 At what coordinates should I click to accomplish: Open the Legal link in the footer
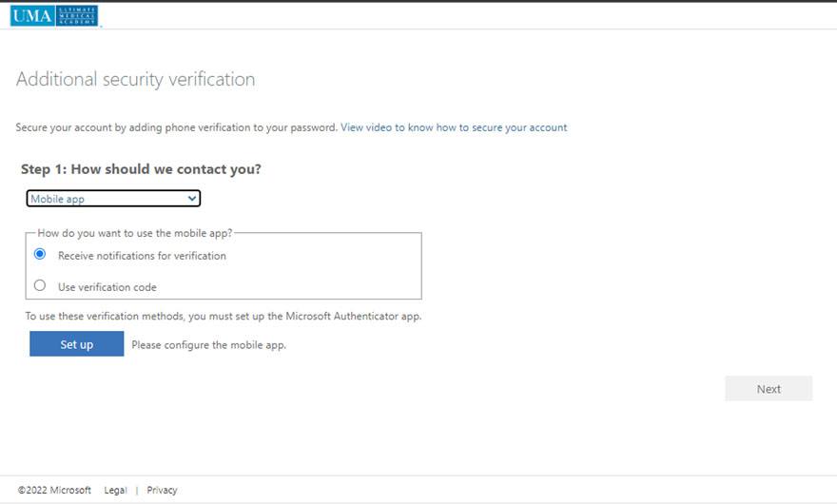pyautogui.click(x=115, y=491)
